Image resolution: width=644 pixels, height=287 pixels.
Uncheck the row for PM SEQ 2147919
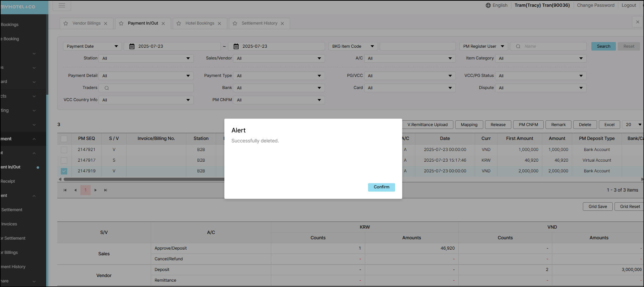click(64, 171)
